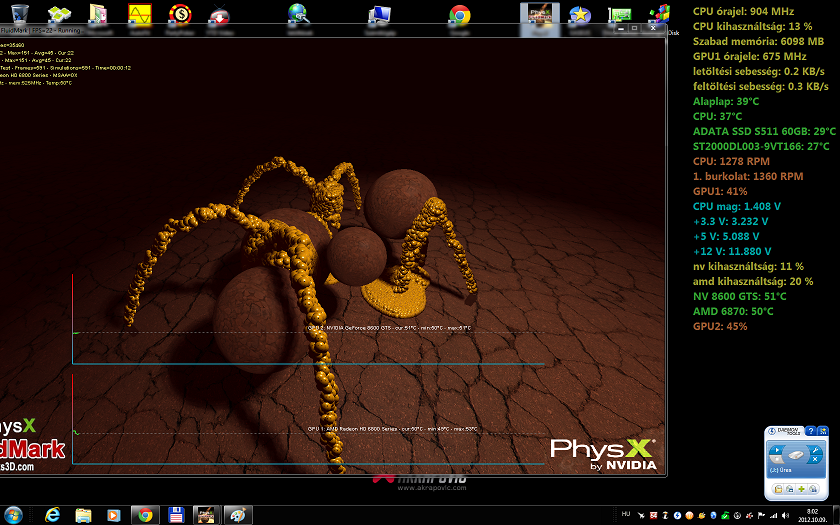Click the 'Alaplap: 39°C' temperature line
The height and width of the screenshot is (525, 840).
pyautogui.click(x=726, y=101)
